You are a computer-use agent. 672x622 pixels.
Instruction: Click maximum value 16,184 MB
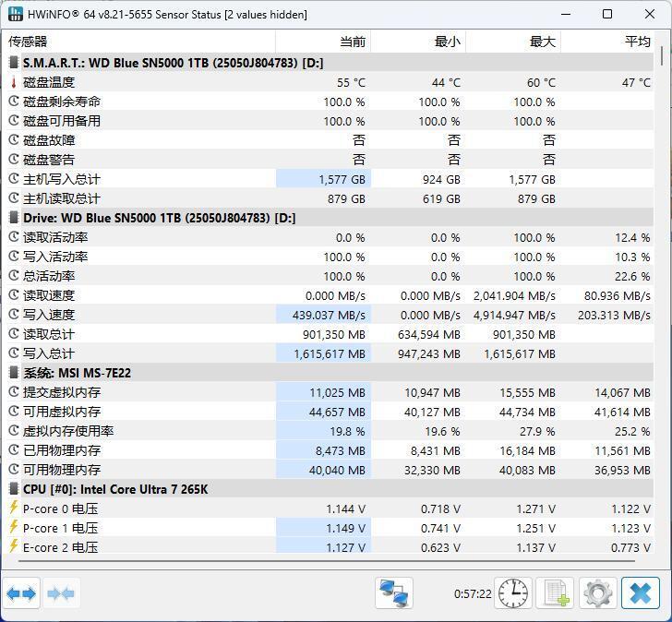pos(527,451)
